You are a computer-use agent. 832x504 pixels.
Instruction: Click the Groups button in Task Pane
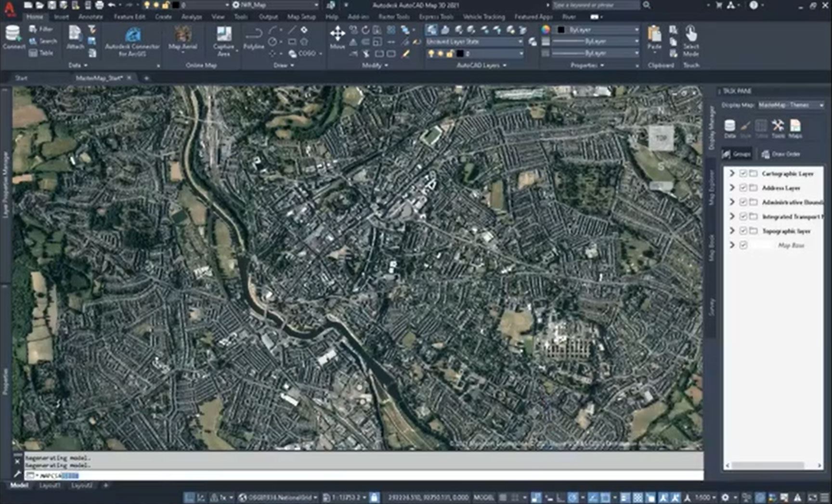click(x=736, y=154)
